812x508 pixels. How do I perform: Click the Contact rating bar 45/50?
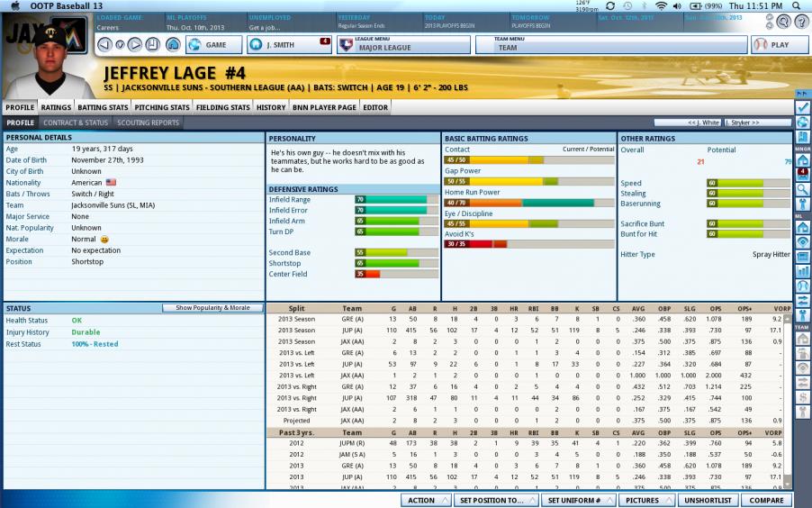coord(528,160)
